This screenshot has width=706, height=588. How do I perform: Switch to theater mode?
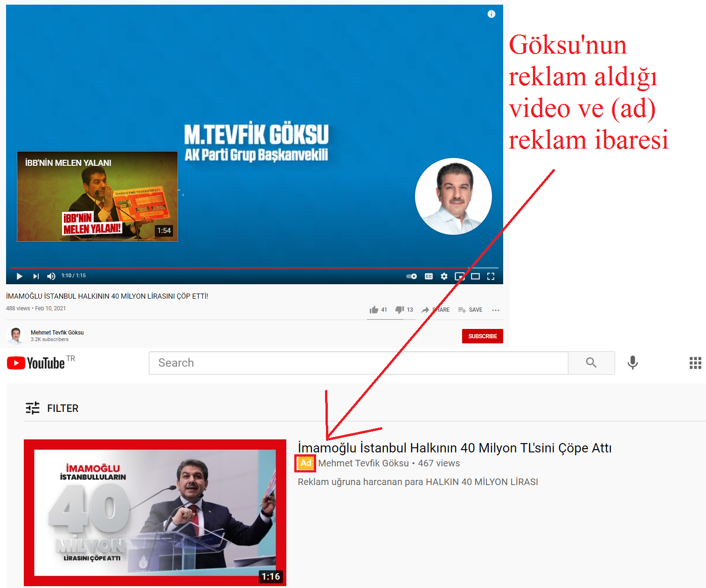(x=475, y=276)
